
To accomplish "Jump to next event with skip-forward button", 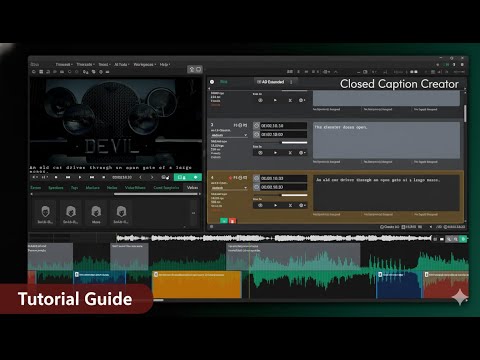I will click(x=92, y=177).
